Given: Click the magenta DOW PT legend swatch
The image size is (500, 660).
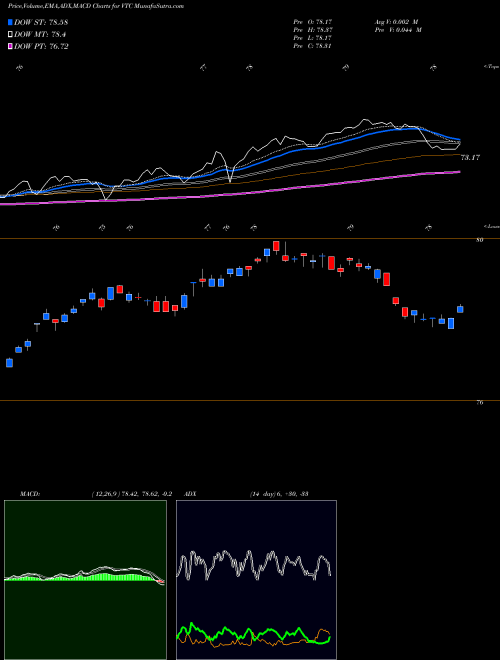Looking at the screenshot, I should [x=10, y=46].
